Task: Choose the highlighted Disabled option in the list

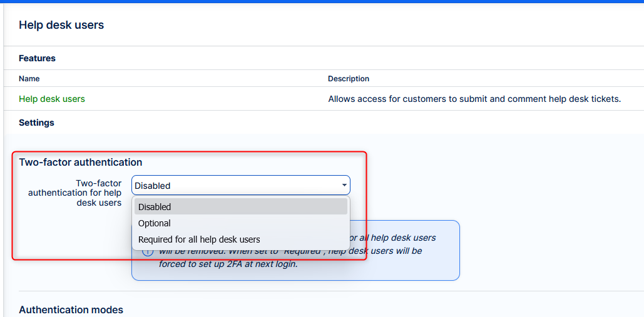Action: pos(240,207)
